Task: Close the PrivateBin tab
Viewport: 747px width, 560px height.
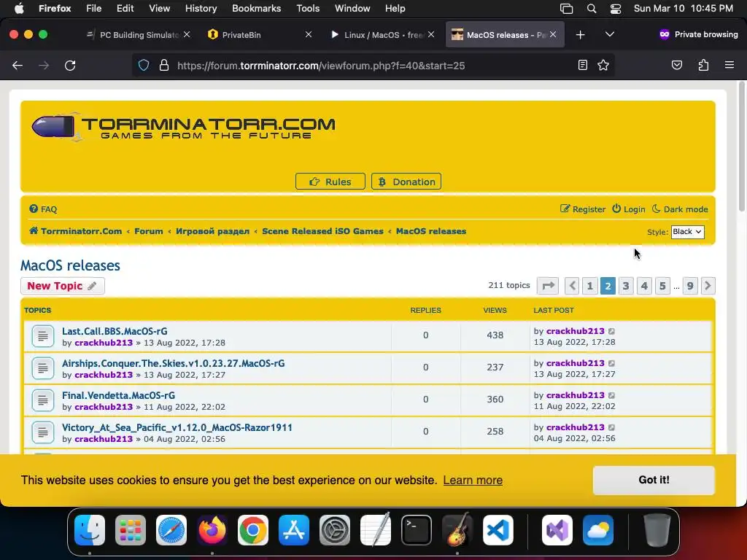Action: [309, 34]
